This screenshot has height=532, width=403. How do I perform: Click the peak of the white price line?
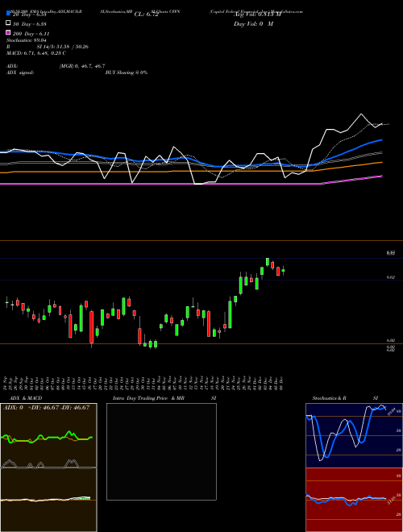point(361,114)
